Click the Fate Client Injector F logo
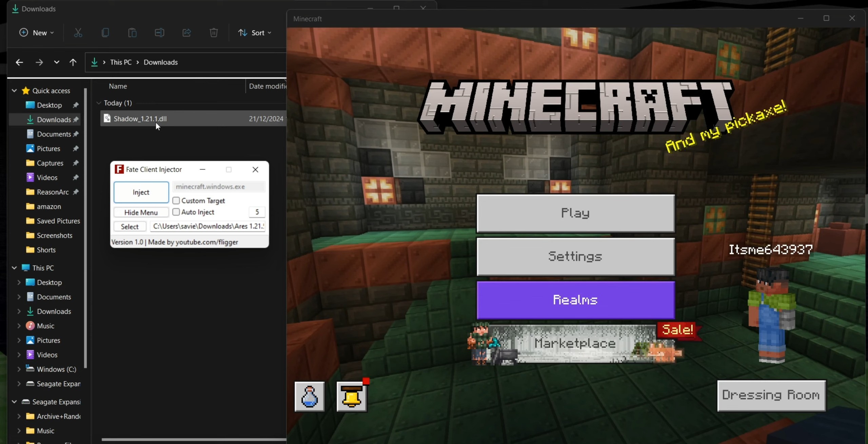Viewport: 868px width, 444px height. [119, 169]
